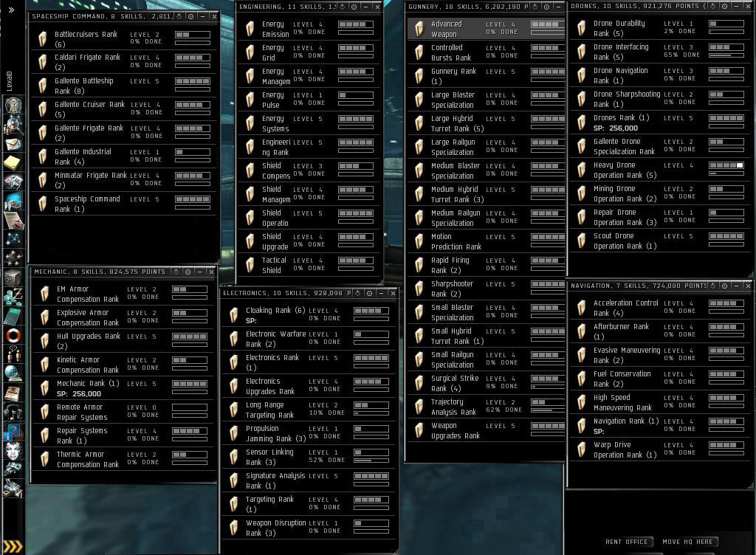Screen dimensions: 756x555
Task: Toggle the circle pin button on the Navigation window
Action: (x=725, y=286)
